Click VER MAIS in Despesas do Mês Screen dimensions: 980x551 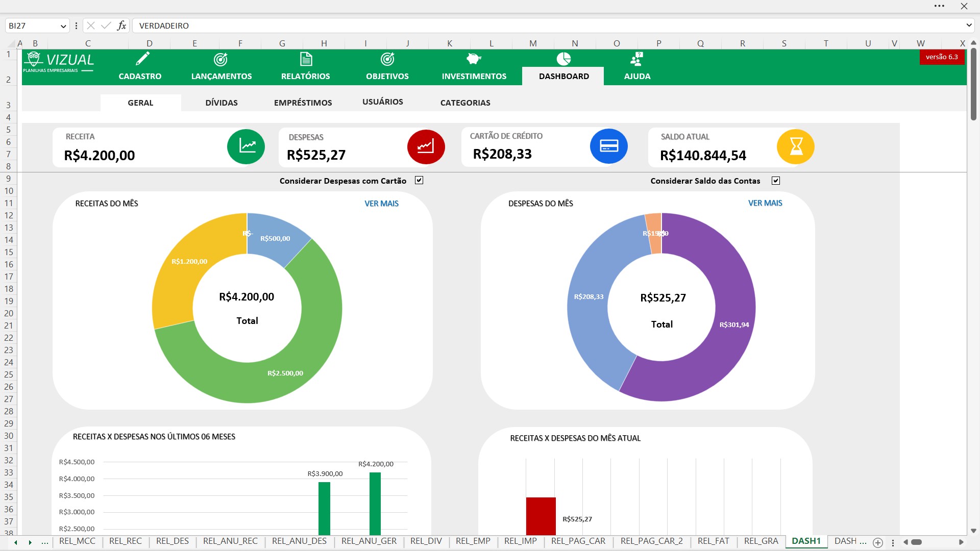click(765, 203)
